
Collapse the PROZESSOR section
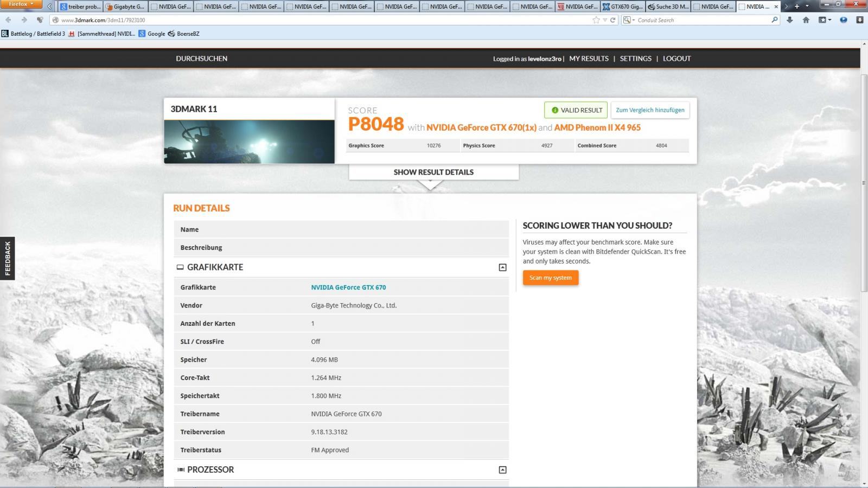click(502, 470)
